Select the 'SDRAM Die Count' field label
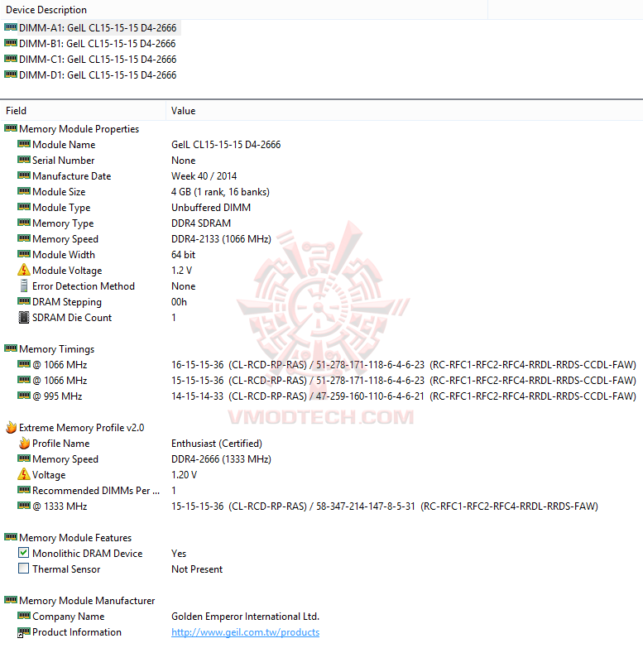The width and height of the screenshot is (643, 672). [x=72, y=318]
